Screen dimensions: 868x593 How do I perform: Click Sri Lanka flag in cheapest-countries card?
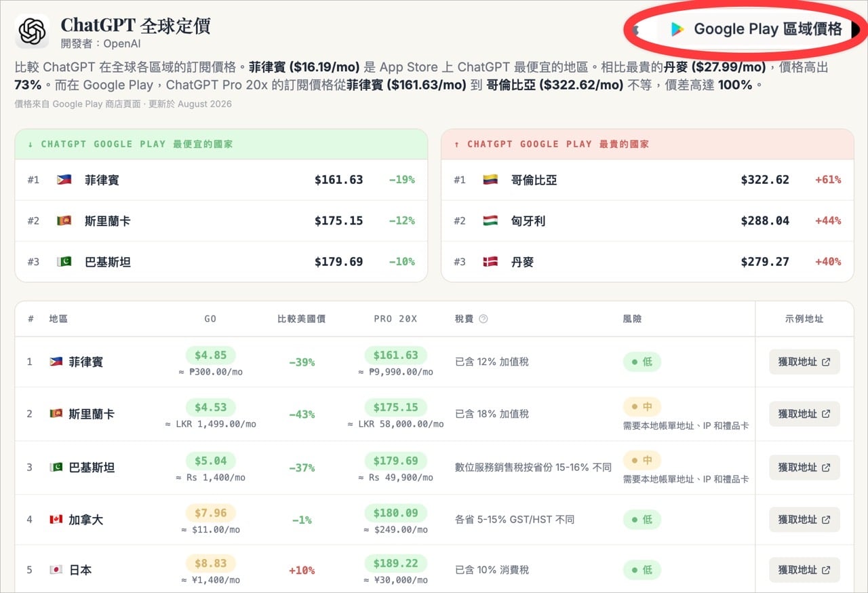64,221
